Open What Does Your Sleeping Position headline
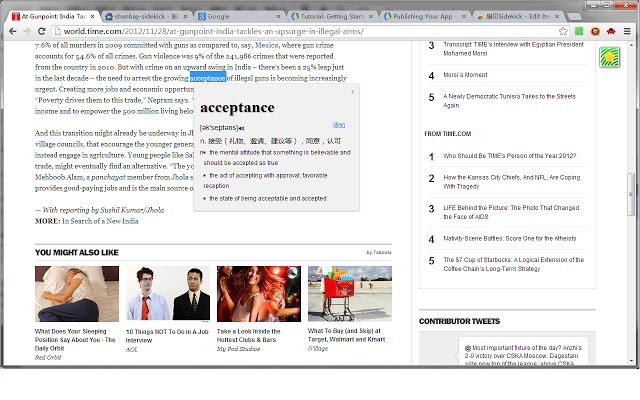 tap(75, 340)
